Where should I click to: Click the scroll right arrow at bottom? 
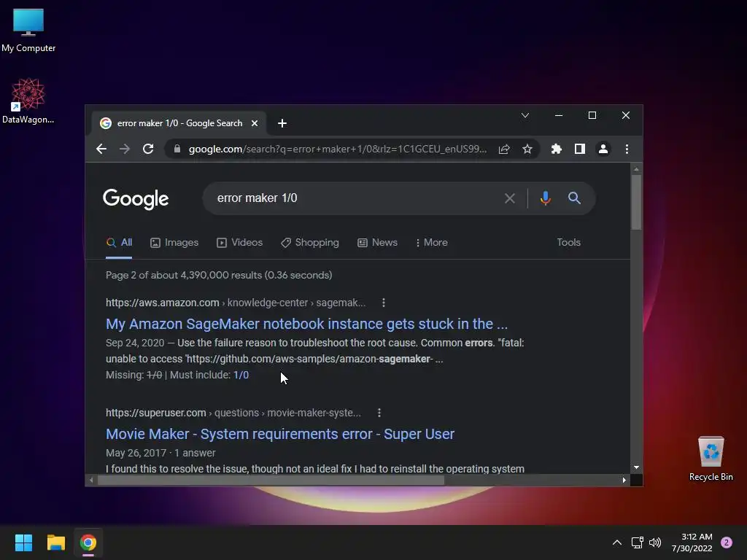click(x=624, y=480)
